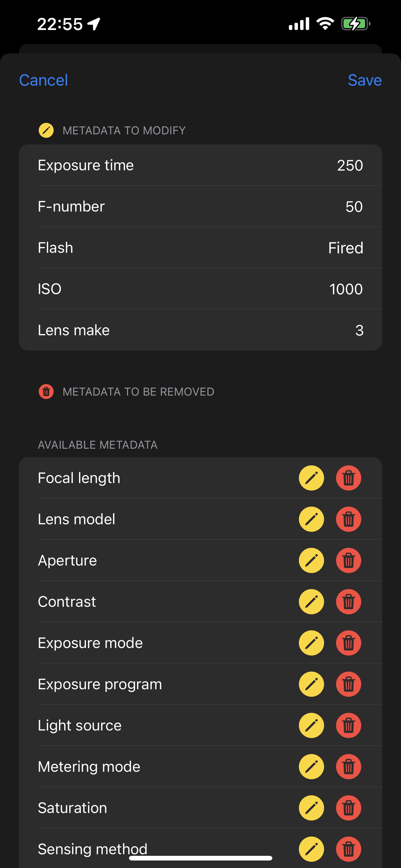Edit Metering mode with the pencil icon
This screenshot has width=401, height=868.
click(x=311, y=766)
